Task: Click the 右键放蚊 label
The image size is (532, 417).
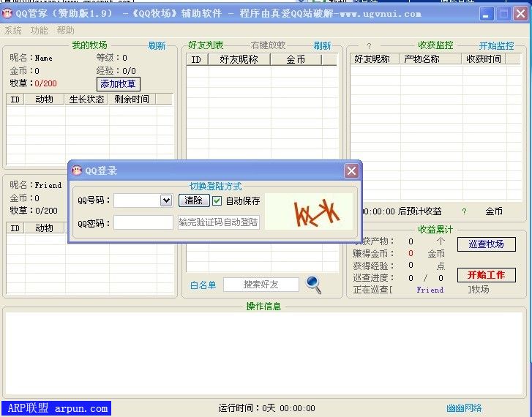Action: click(x=268, y=45)
